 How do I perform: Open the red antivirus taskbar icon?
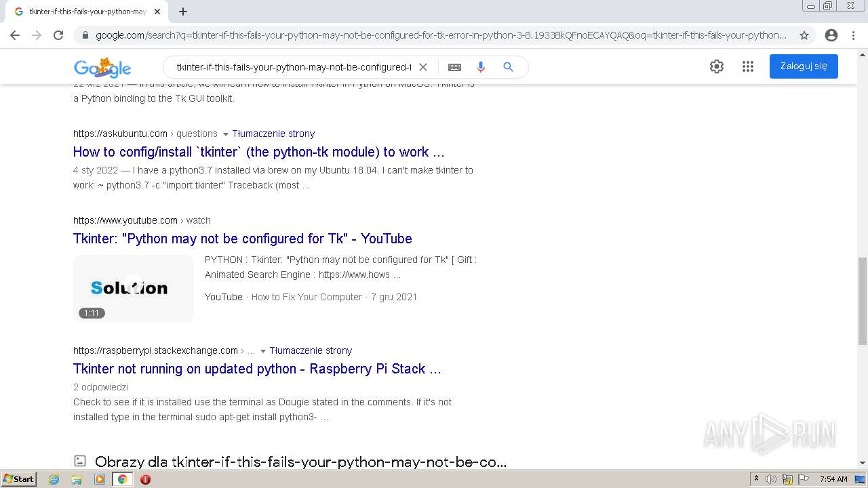tap(145, 479)
